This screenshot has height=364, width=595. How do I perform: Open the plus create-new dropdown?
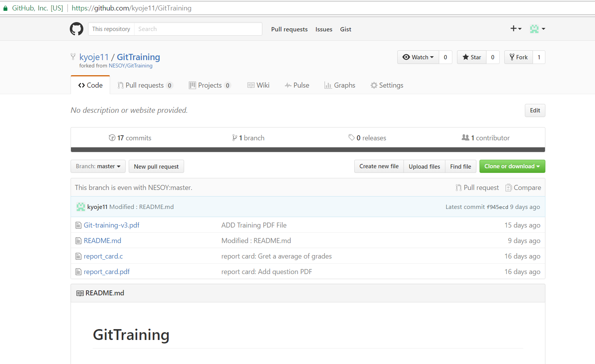click(x=516, y=29)
